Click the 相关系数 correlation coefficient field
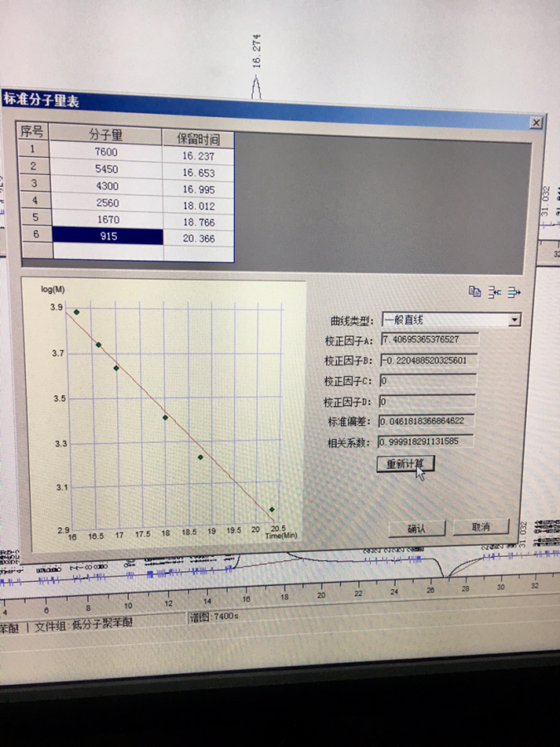 tap(426, 442)
